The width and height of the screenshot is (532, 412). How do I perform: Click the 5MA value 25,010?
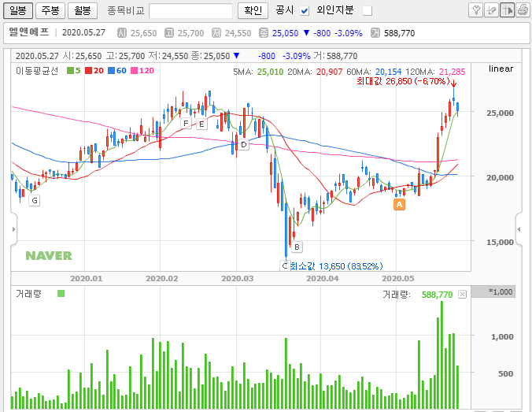click(x=270, y=72)
